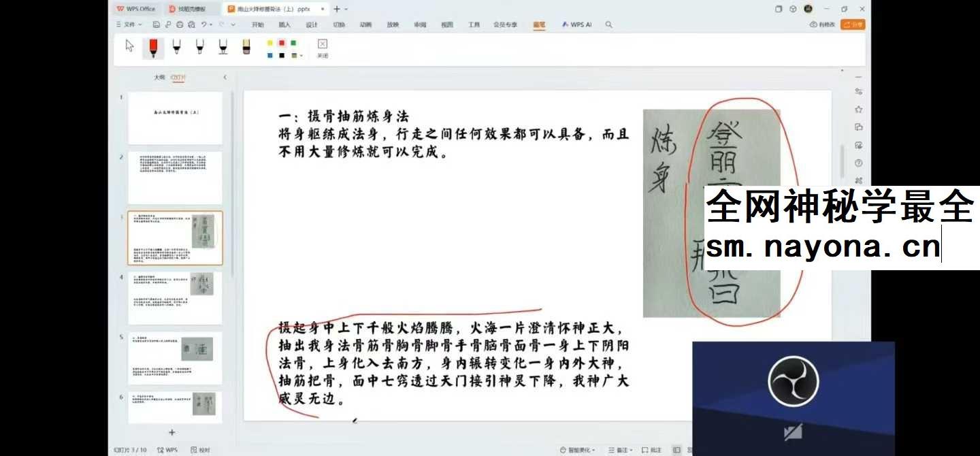Open the 文件 menu
980x456 pixels.
click(129, 25)
